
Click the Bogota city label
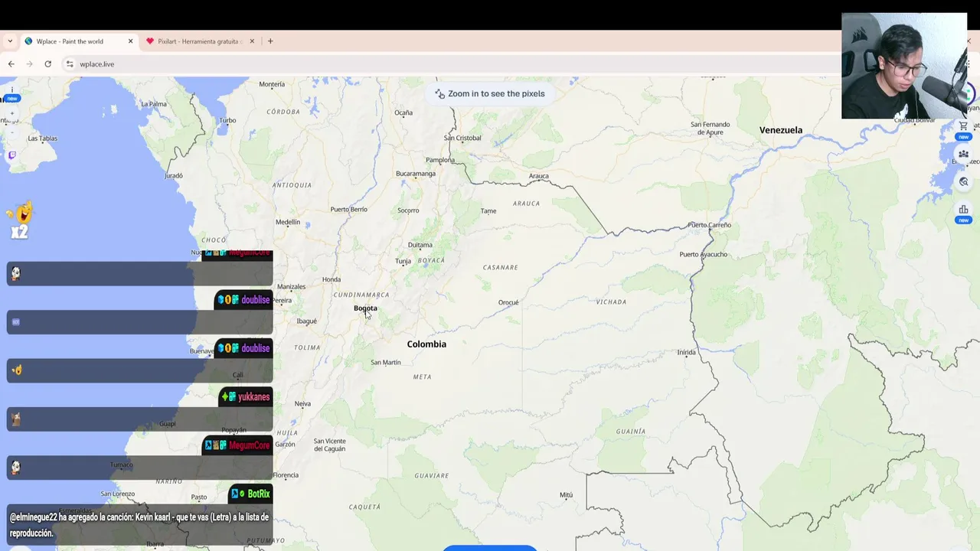click(x=365, y=308)
